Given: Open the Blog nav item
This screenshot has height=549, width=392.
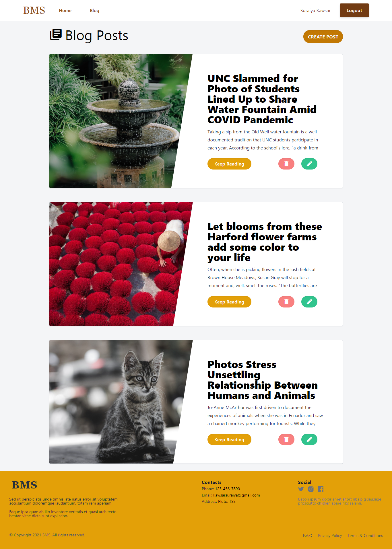Looking at the screenshot, I should point(94,10).
